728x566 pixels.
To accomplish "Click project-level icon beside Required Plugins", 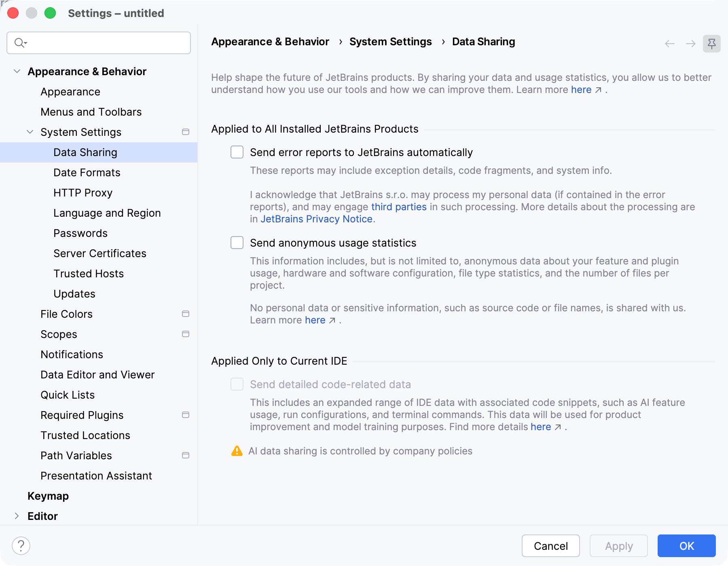I will [x=186, y=415].
